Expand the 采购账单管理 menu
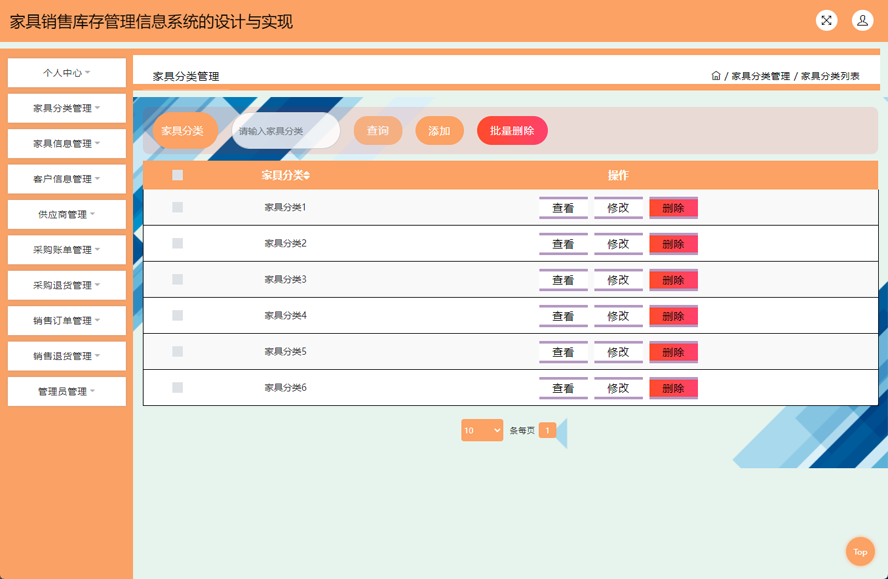888x579 pixels. coord(67,250)
